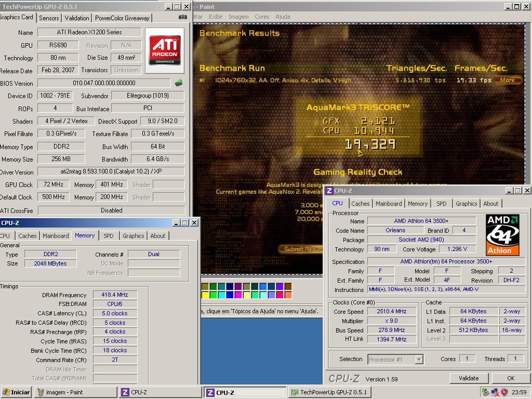Image resolution: width=532 pixels, height=399 pixels.
Task: Click the Paint icon on taskbar imagem button
Action: [x=41, y=392]
